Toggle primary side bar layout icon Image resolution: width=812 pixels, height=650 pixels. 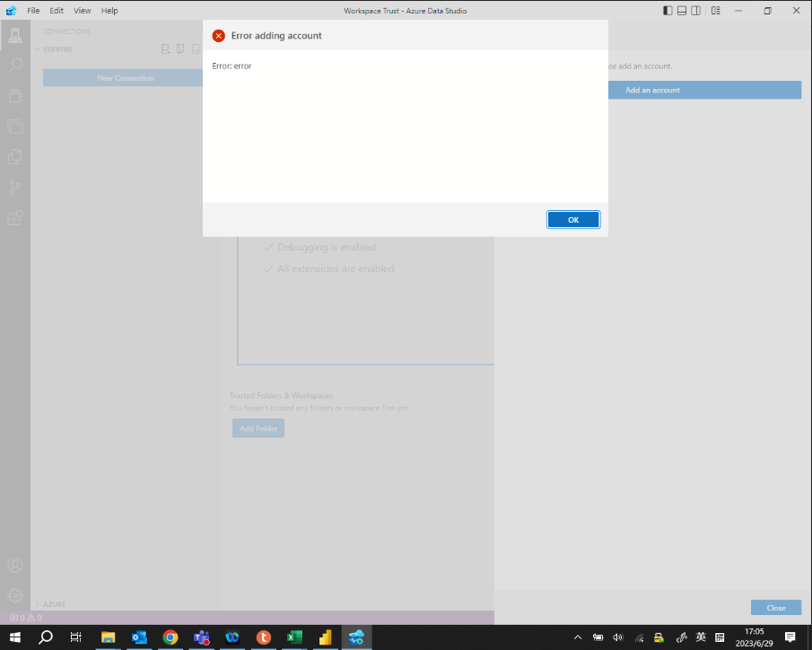coord(668,11)
